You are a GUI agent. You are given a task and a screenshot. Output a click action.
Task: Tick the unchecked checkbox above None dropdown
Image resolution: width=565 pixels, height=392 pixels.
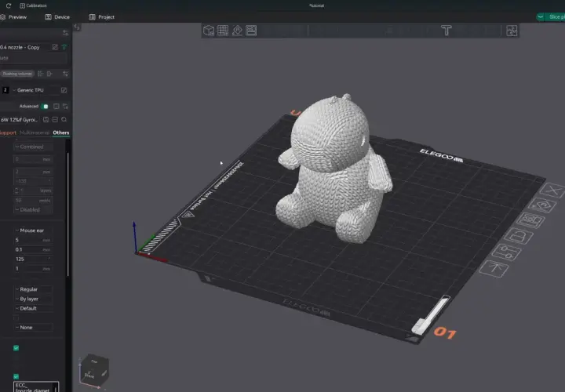coord(16,318)
